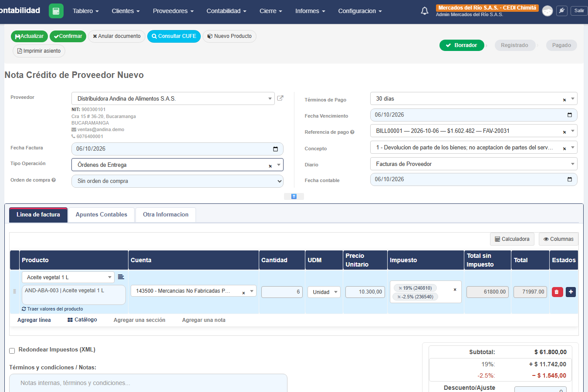
Task: Click the plug icon near Salir
Action: click(562, 11)
